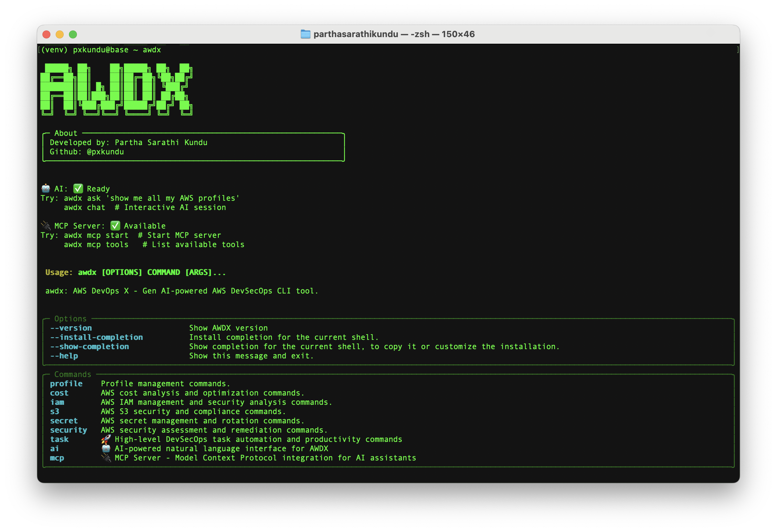Click the folder icon in the title bar
This screenshot has height=532, width=777.
coord(305,34)
